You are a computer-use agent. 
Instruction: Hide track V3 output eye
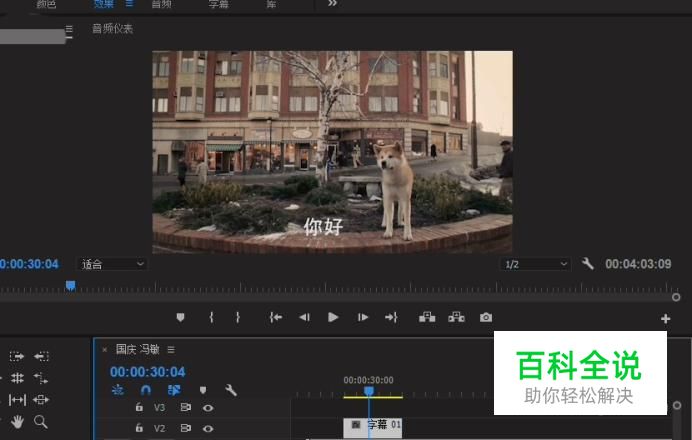tap(208, 408)
